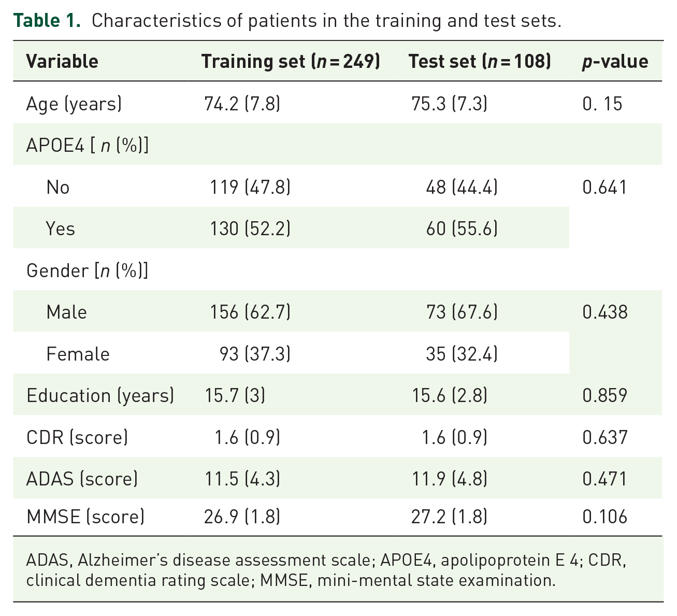Select the Male row label
The height and width of the screenshot is (616, 677).
66,312
